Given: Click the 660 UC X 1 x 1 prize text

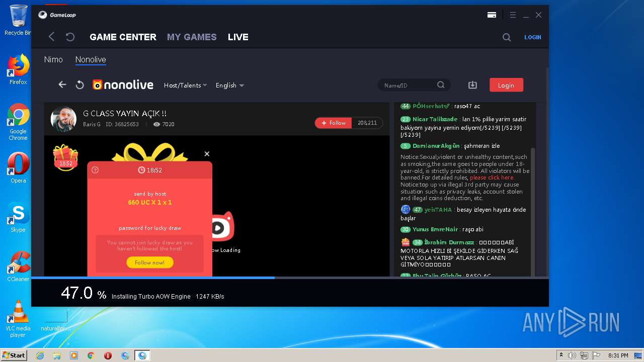Looking at the screenshot, I should pos(150,202).
